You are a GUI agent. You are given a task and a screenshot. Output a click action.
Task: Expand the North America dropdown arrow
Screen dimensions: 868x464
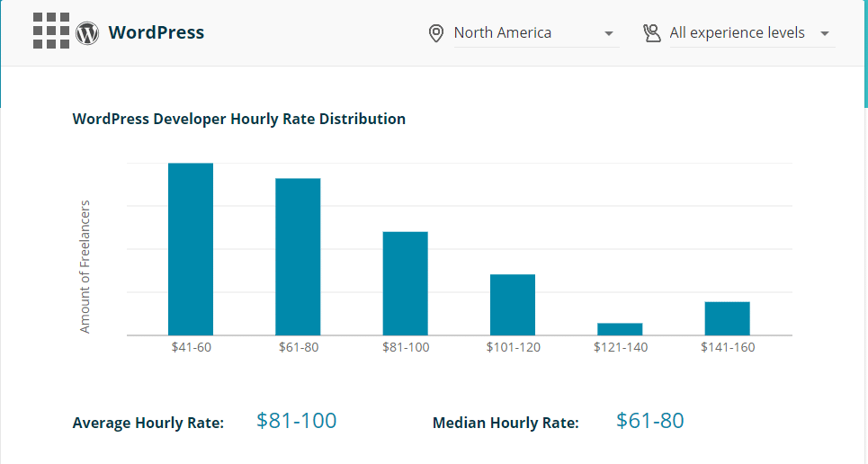coord(609,34)
